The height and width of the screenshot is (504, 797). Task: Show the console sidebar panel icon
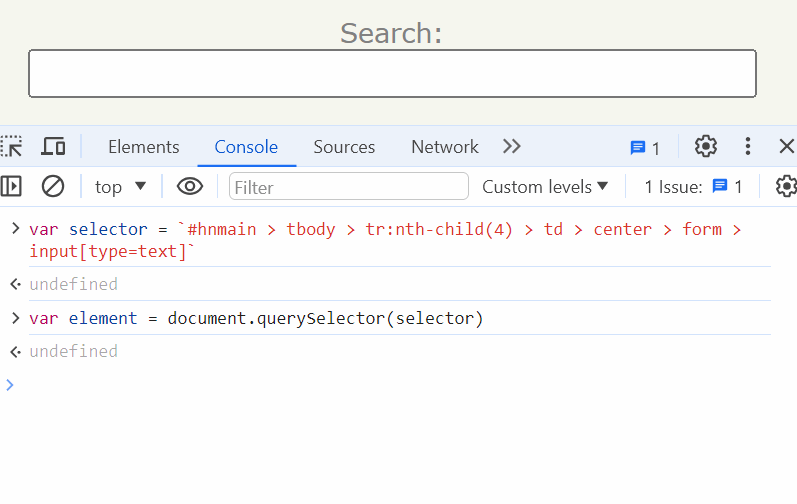12,186
